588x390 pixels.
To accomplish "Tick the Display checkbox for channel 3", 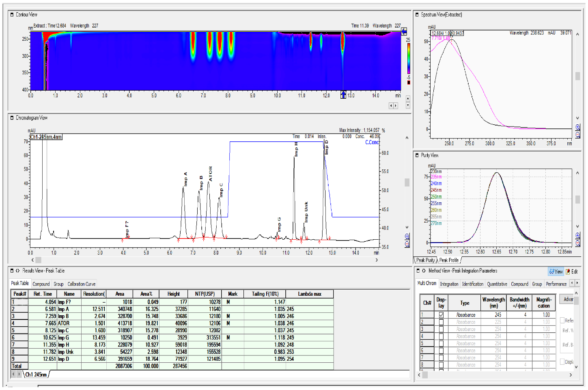I will tap(441, 329).
